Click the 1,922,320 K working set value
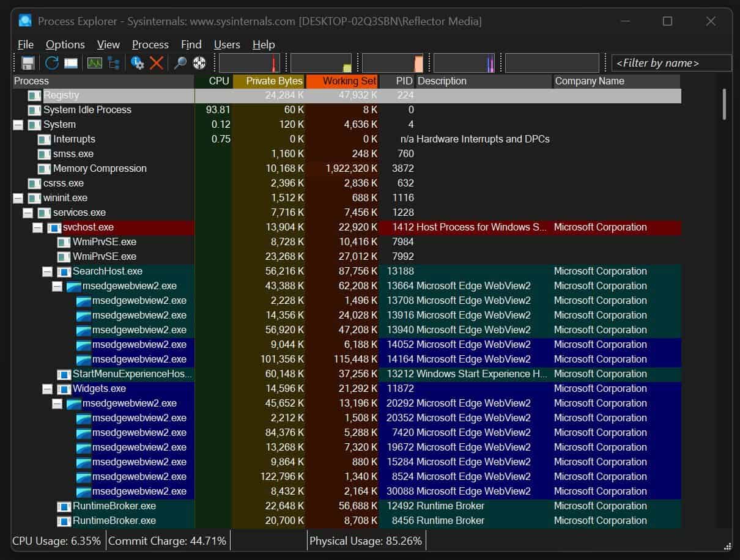740x560 pixels. [x=351, y=169]
